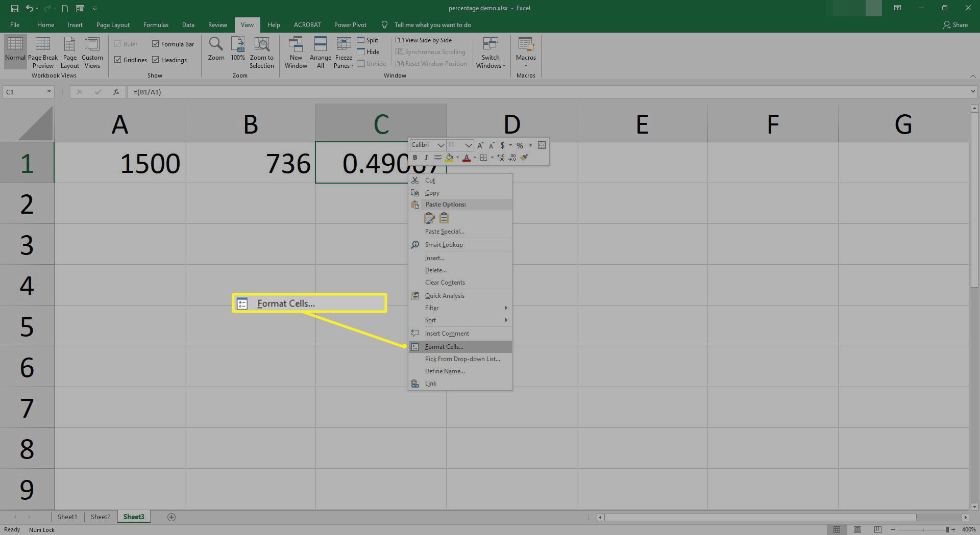This screenshot has width=980, height=535.
Task: Select Page Layout view in status bar
Action: tap(857, 530)
